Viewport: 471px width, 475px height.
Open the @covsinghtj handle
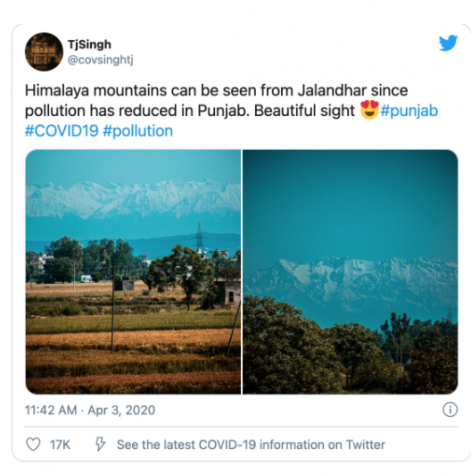100,60
